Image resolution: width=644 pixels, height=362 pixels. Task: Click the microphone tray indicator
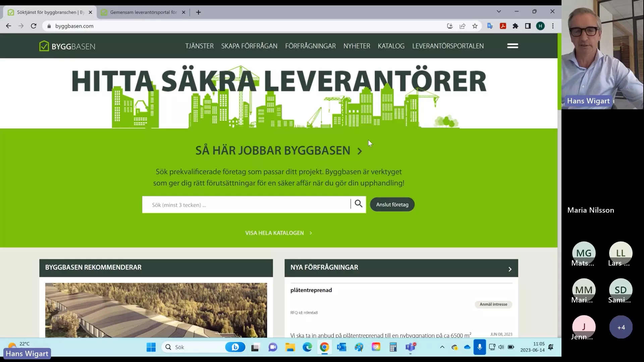click(x=480, y=347)
